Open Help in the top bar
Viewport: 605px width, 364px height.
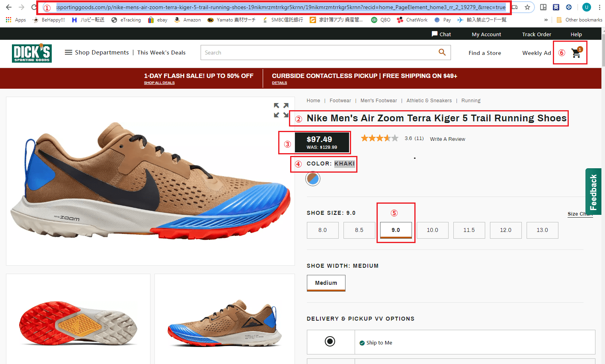(x=576, y=34)
